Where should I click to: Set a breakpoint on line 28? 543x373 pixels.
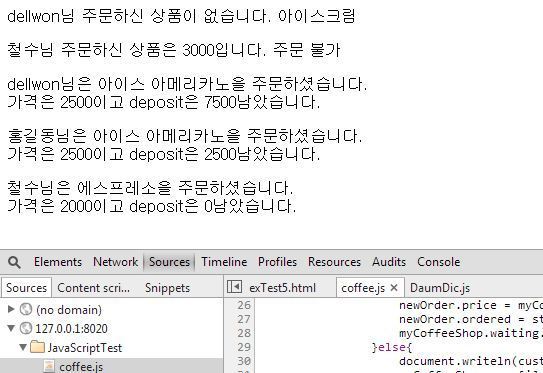coord(244,333)
